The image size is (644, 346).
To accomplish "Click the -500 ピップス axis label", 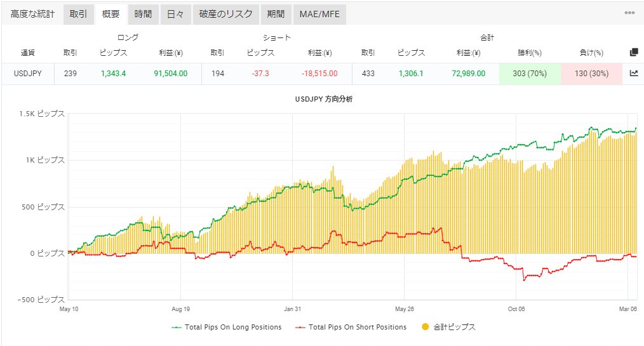I will click(x=41, y=300).
